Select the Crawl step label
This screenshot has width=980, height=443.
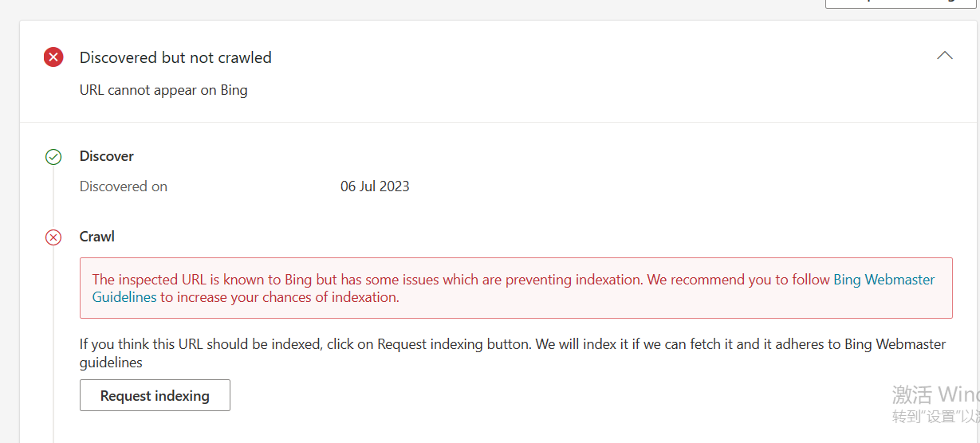[97, 237]
